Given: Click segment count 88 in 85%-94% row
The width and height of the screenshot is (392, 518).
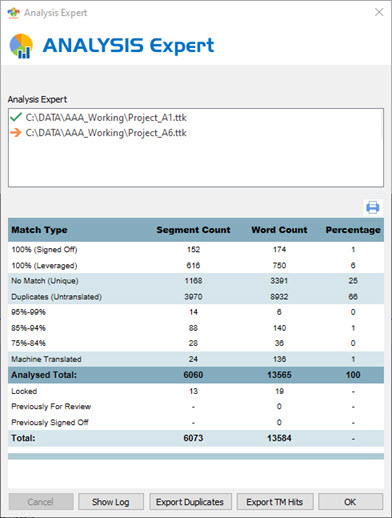Looking at the screenshot, I should (x=193, y=328).
